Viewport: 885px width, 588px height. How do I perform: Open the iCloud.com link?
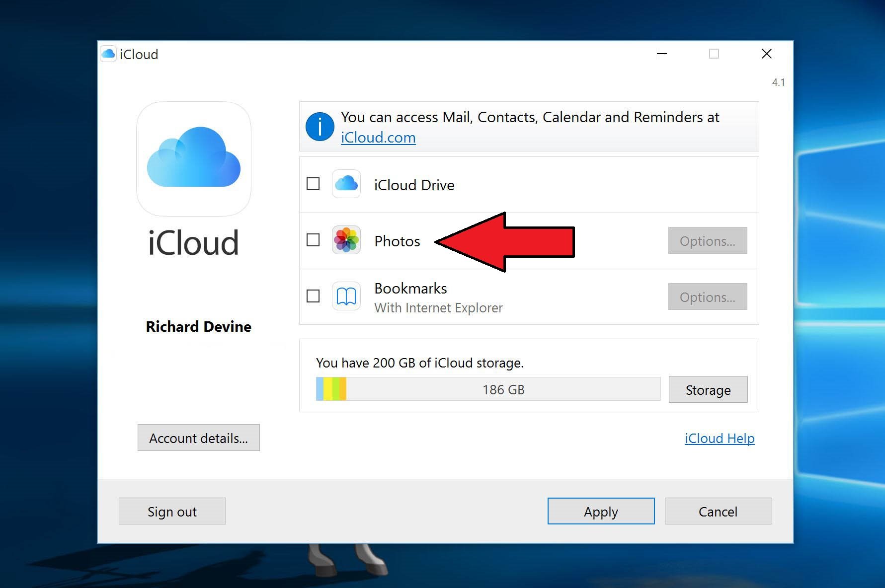click(x=378, y=138)
